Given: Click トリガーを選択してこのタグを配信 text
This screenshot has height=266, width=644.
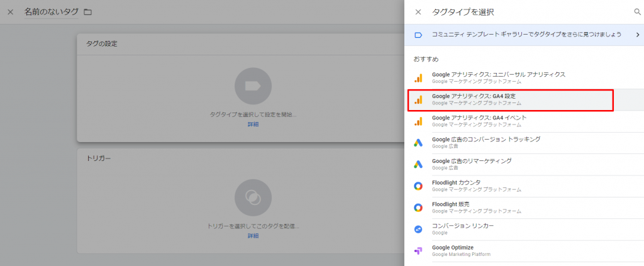Looking at the screenshot, I should click(253, 226).
